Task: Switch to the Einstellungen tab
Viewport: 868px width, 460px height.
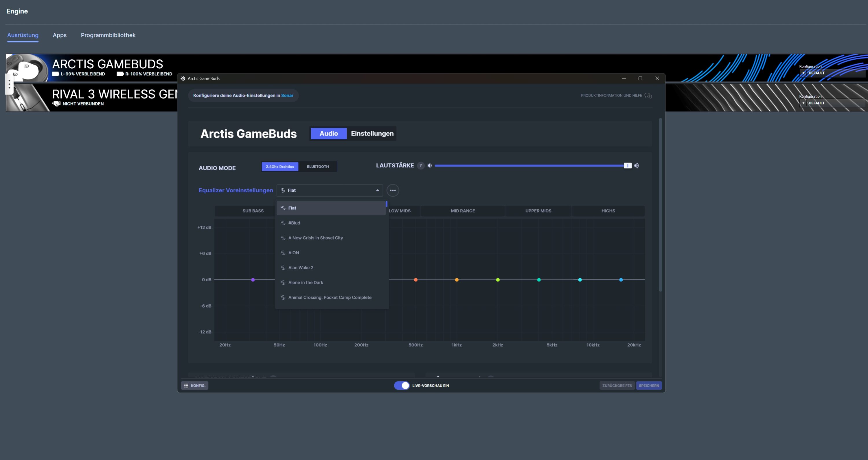Action: [372, 134]
